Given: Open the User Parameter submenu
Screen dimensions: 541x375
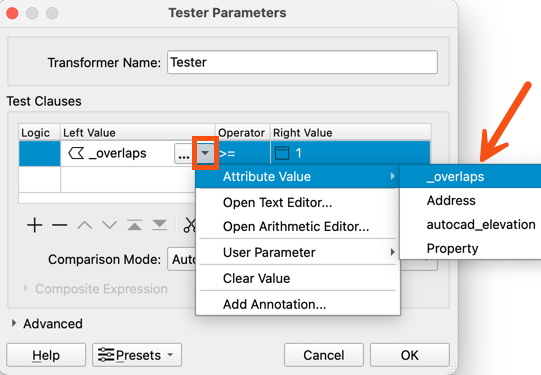Looking at the screenshot, I should pos(298,253).
